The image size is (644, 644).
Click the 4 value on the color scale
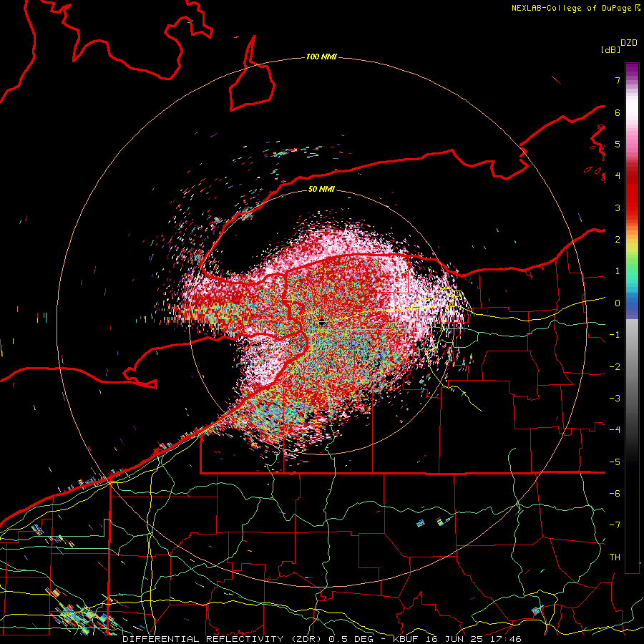[x=618, y=176]
